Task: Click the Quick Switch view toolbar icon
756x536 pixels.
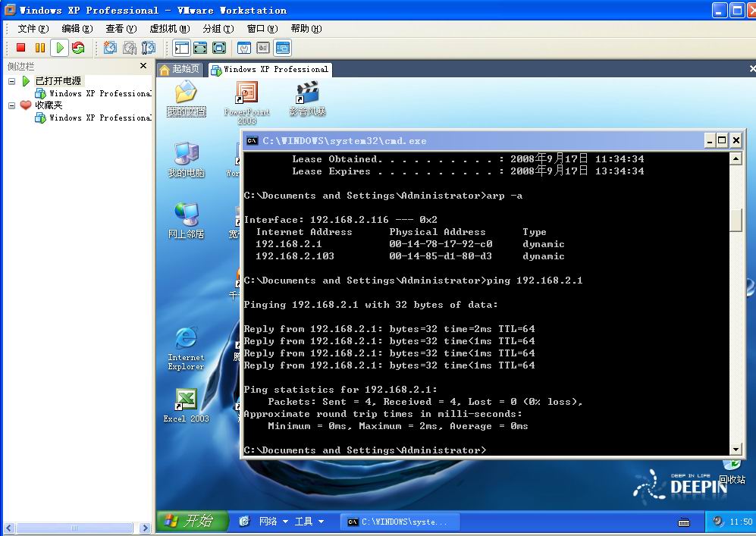Action: (x=200, y=47)
